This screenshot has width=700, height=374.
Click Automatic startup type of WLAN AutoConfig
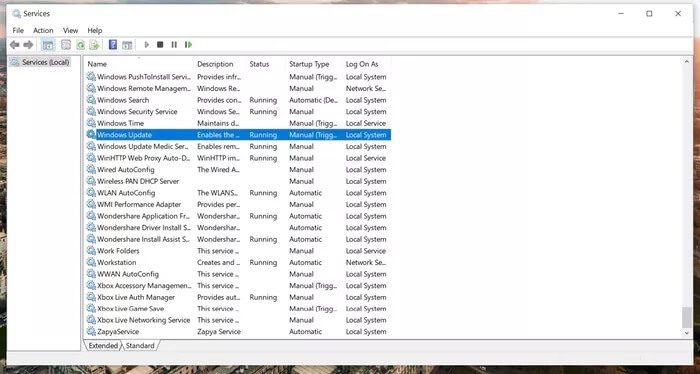(x=305, y=193)
